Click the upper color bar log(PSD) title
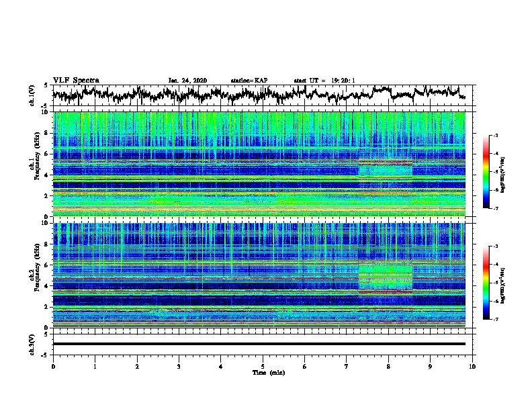Image resolution: width=532 pixels, height=411 pixels. click(502, 175)
